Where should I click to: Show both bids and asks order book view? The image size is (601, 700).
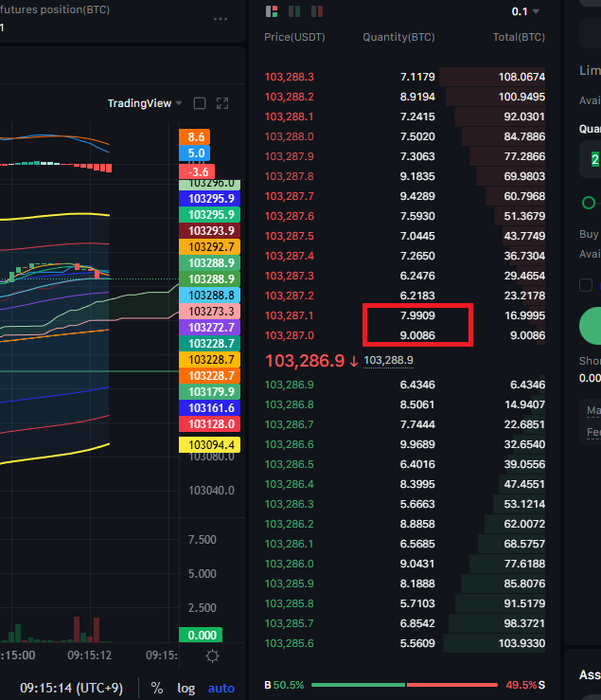click(272, 11)
